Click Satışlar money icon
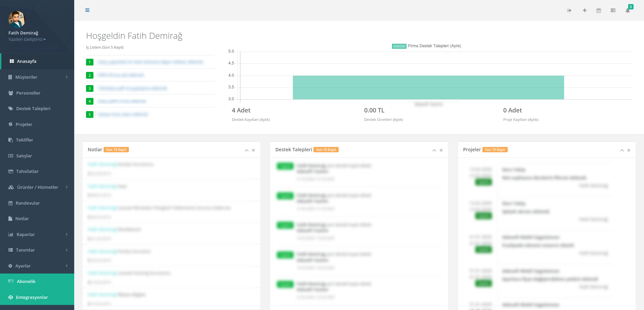 coord(11,156)
